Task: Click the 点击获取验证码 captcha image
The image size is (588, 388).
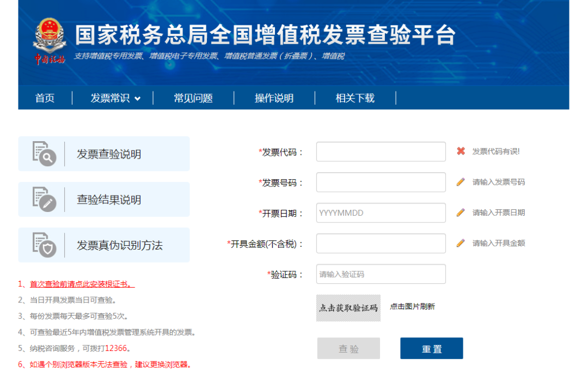Action: (x=348, y=308)
